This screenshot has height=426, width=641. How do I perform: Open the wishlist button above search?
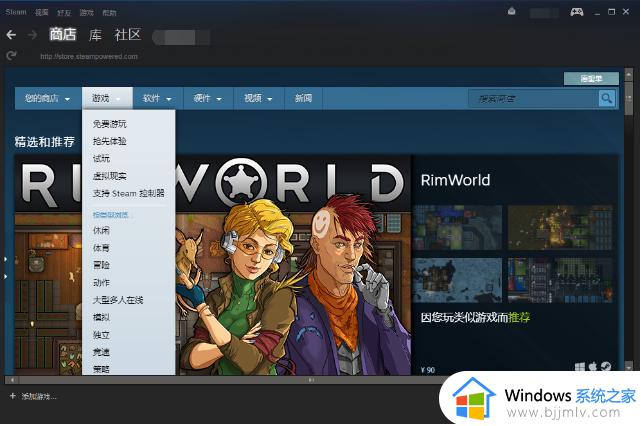[591, 78]
